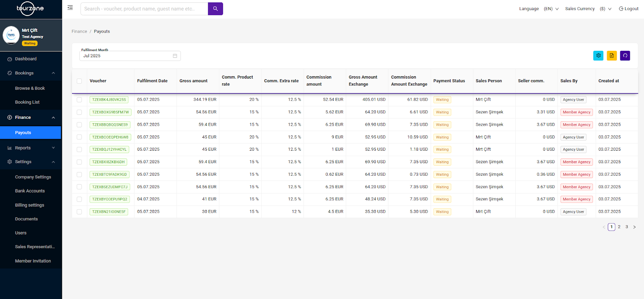Click the Logout link
Screen dimensions: 644x299
[x=628, y=9]
